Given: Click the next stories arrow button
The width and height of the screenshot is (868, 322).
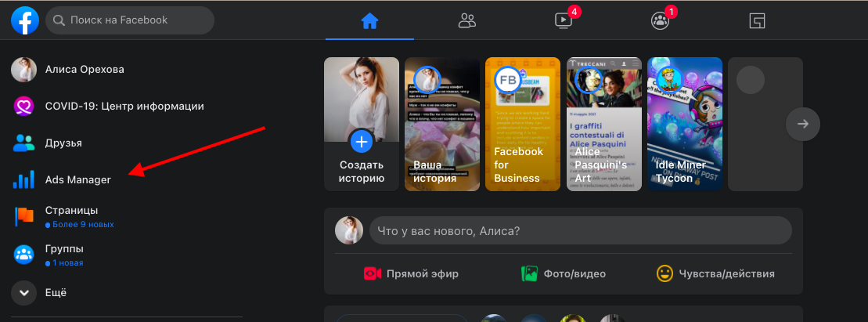Looking at the screenshot, I should (803, 124).
